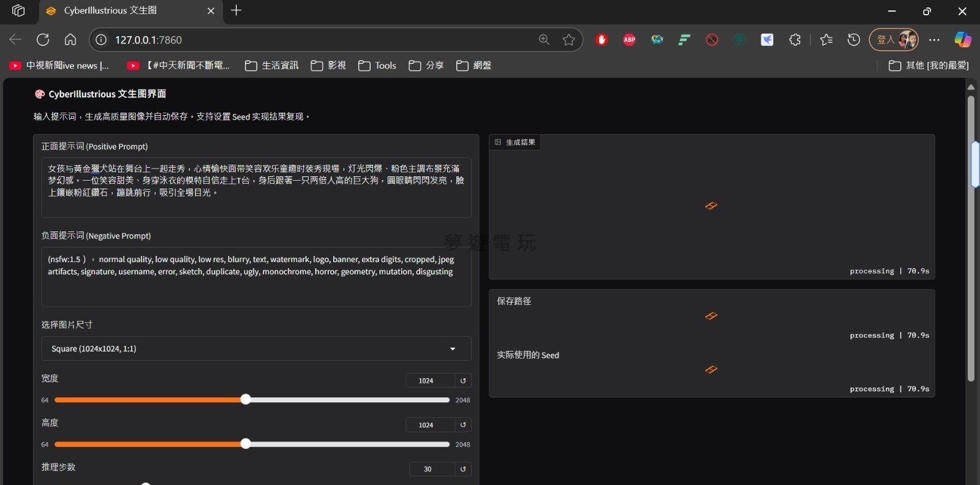Click the browser refresh icon
Image resolution: width=980 pixels, height=485 pixels.
(x=43, y=40)
